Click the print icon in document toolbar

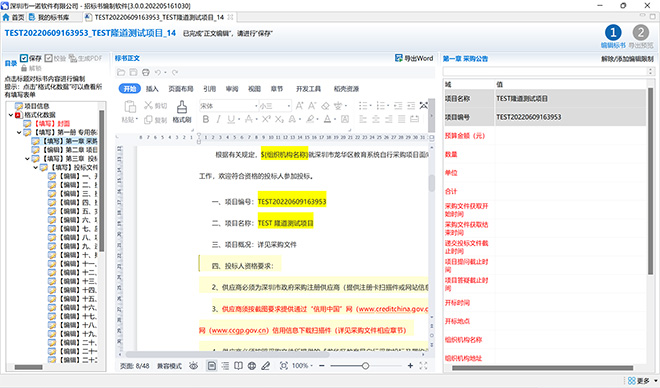click(146, 72)
